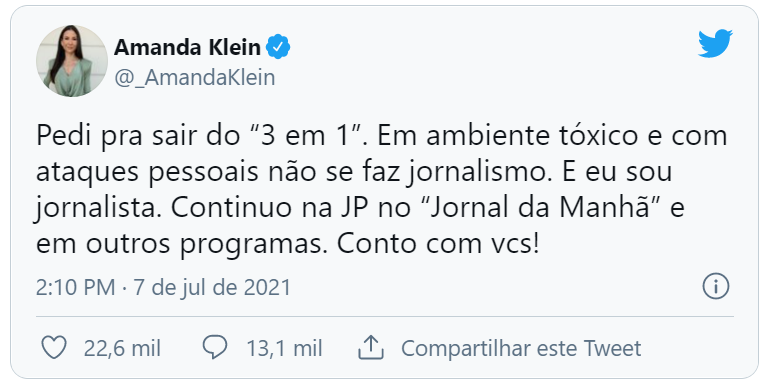This screenshot has width=766, height=386.
Task: Click the line beginning 'Pedi pra sair'
Action: pyautogui.click(x=382, y=136)
